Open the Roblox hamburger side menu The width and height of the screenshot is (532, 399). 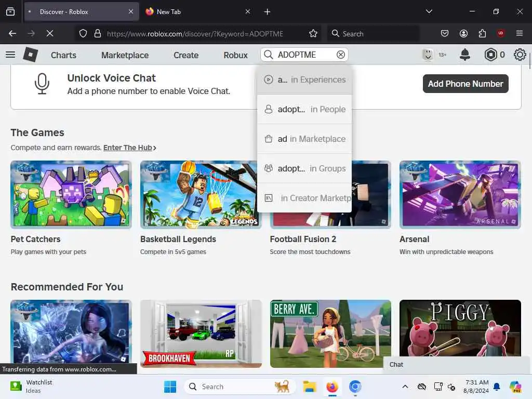10,55
